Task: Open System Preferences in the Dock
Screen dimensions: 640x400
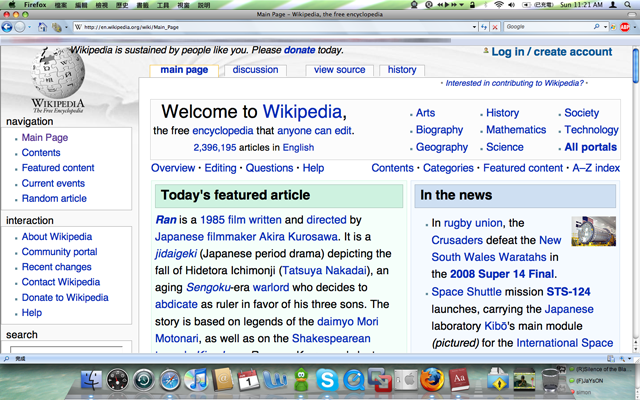Action: [406, 380]
